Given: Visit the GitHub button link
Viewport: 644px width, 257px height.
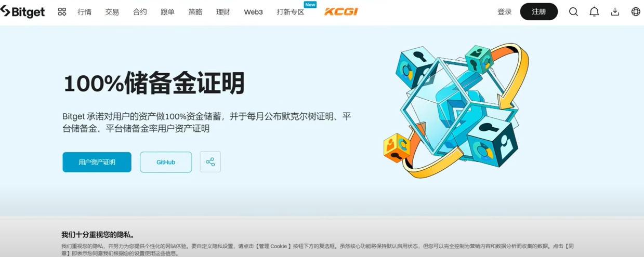Looking at the screenshot, I should click(166, 162).
